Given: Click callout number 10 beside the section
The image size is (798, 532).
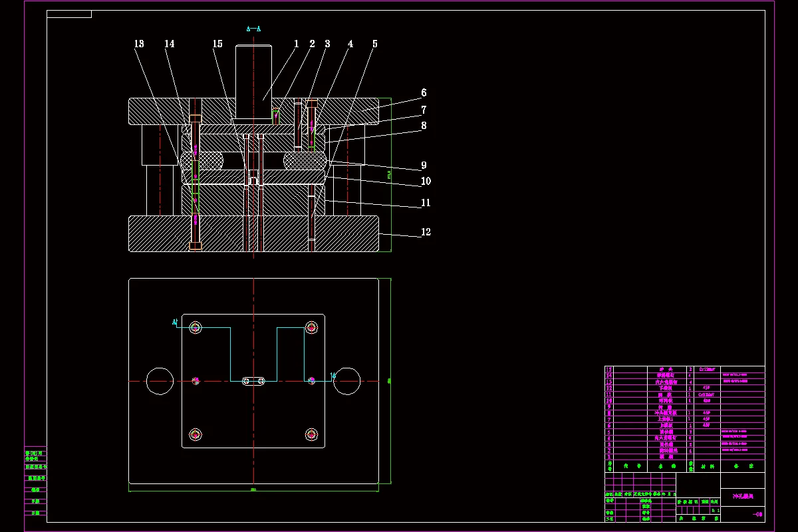Looking at the screenshot, I should pyautogui.click(x=426, y=181).
